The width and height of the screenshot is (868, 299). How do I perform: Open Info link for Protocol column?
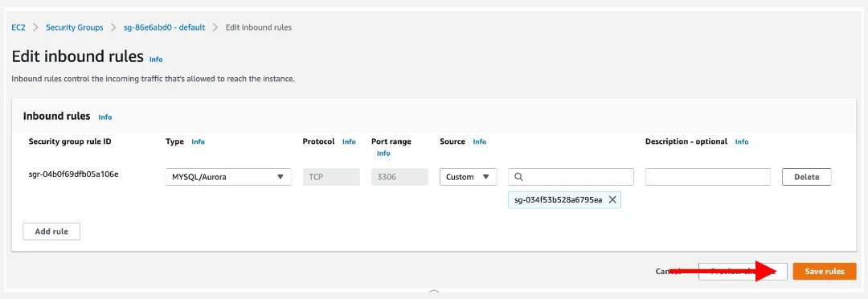[x=349, y=141]
